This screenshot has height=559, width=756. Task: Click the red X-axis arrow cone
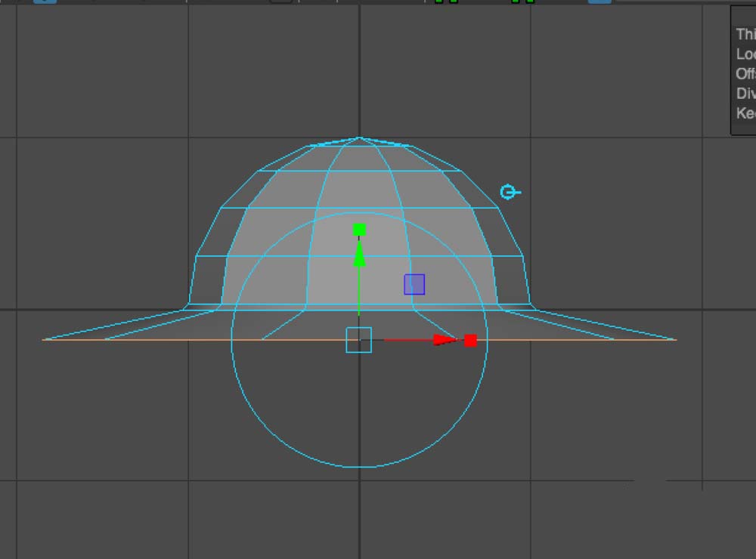(x=445, y=340)
